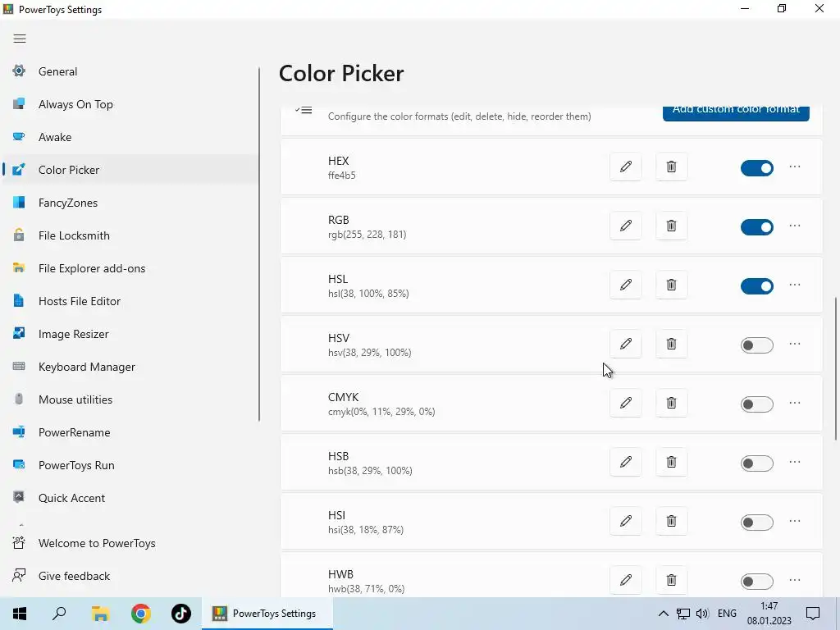Open Keyboard Manager settings
The width and height of the screenshot is (840, 630).
pyautogui.click(x=130, y=367)
